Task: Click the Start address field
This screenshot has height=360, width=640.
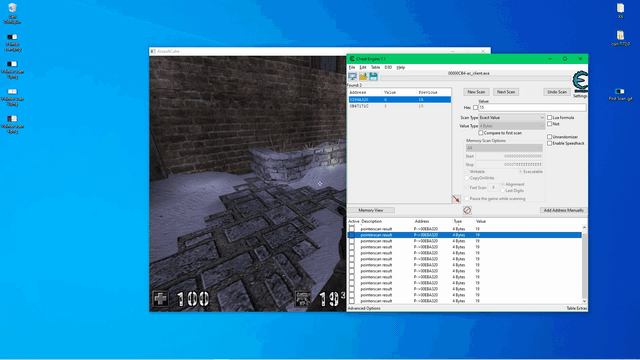Action: 509,156
